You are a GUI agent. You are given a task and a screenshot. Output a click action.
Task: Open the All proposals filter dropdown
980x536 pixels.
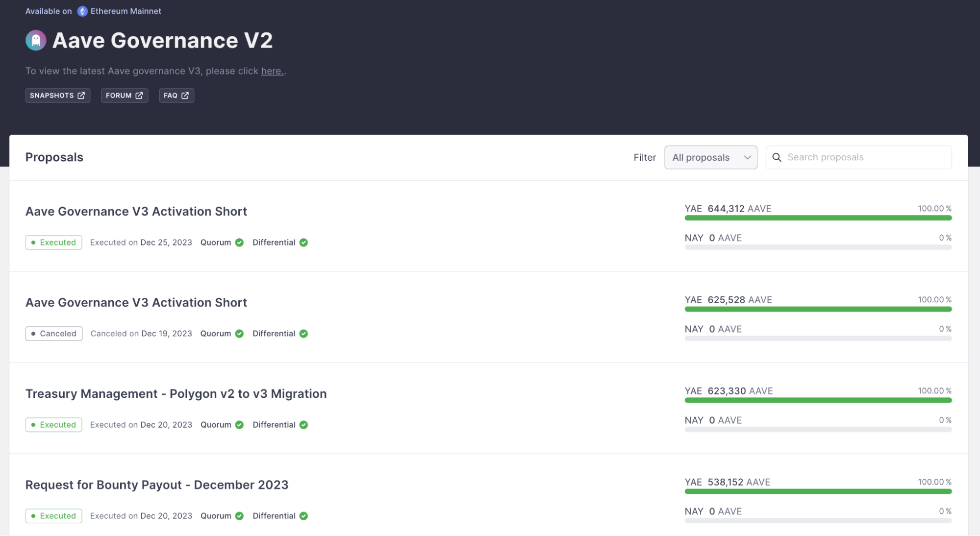tap(710, 157)
